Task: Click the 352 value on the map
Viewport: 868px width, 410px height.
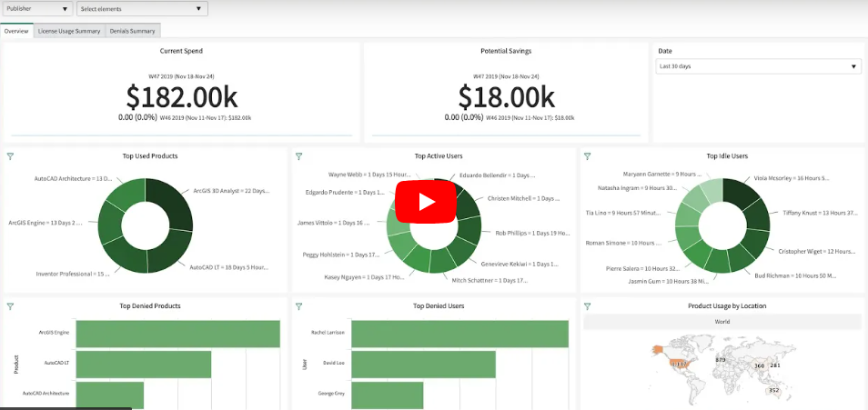Action: pyautogui.click(x=773, y=391)
